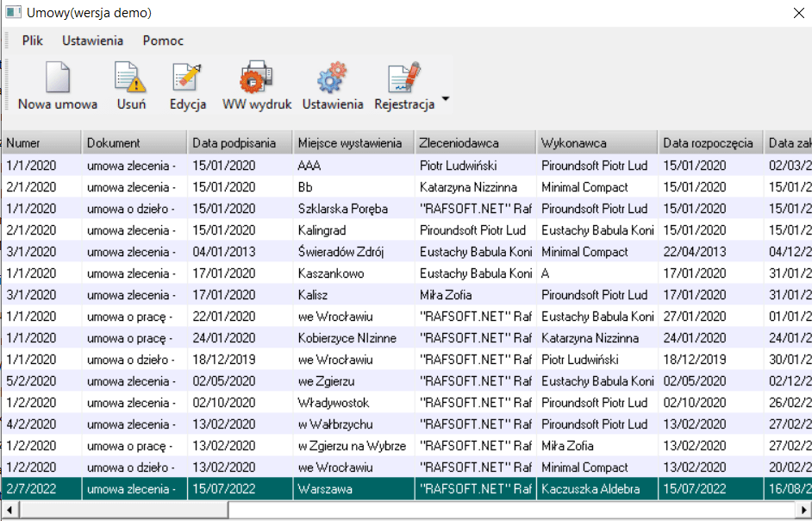Click the Miejsce wystawienia column header
Viewport: 812px width, 521px height.
pos(352,143)
